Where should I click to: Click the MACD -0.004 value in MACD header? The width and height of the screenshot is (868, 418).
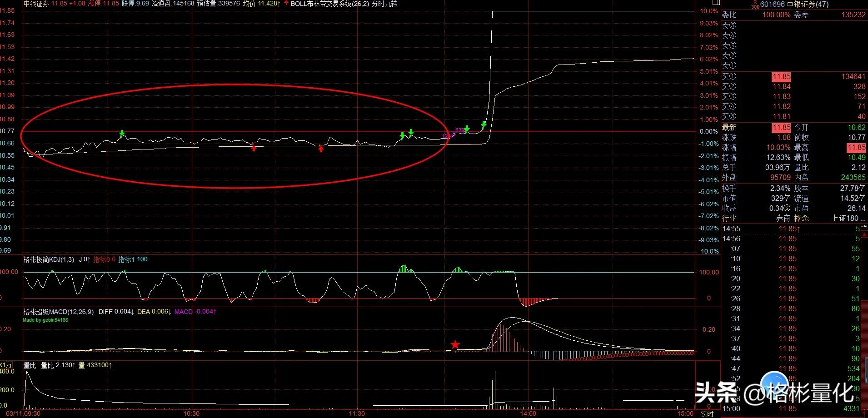pyautogui.click(x=195, y=312)
